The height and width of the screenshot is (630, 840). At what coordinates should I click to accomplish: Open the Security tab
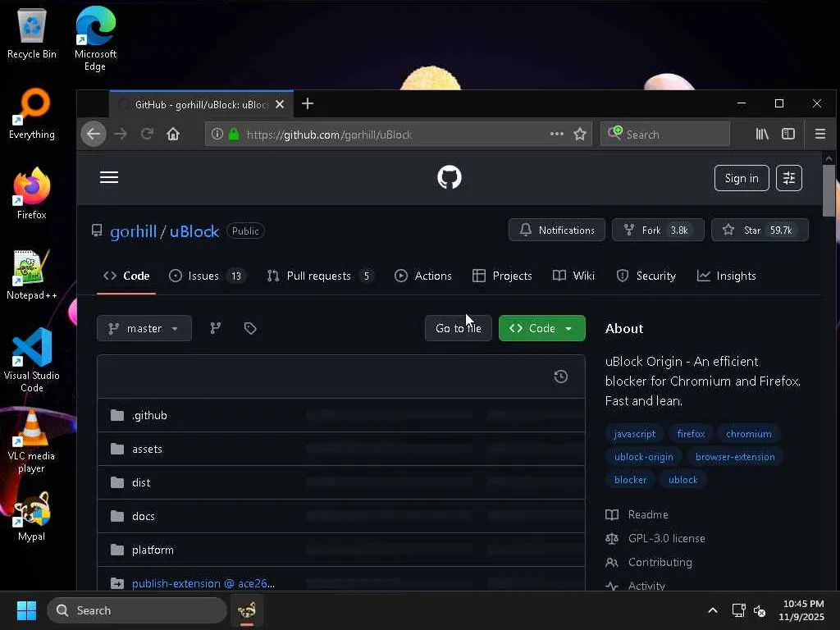[x=646, y=276]
